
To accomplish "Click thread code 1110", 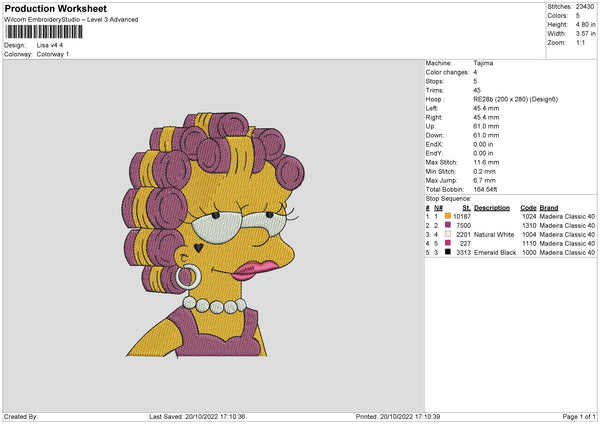I will click(x=529, y=243).
